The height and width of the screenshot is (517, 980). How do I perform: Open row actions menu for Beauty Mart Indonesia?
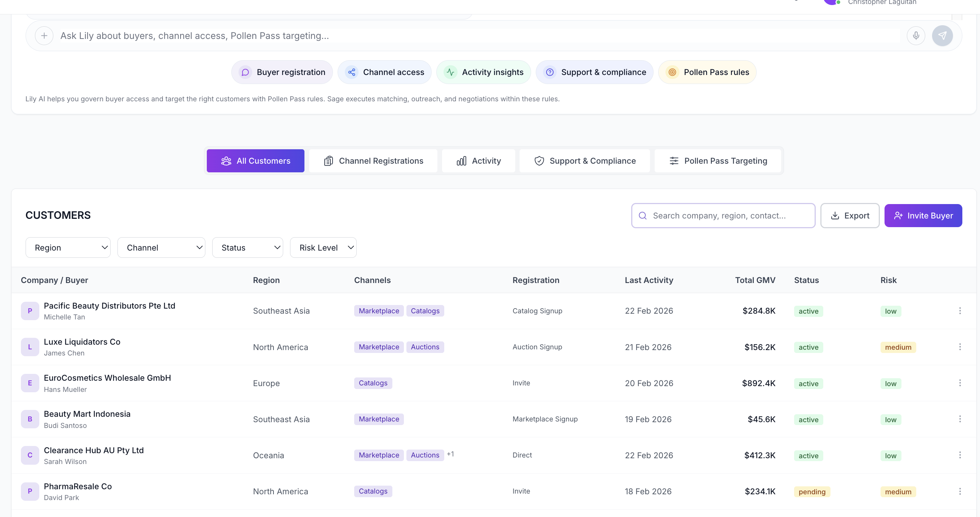click(x=960, y=419)
